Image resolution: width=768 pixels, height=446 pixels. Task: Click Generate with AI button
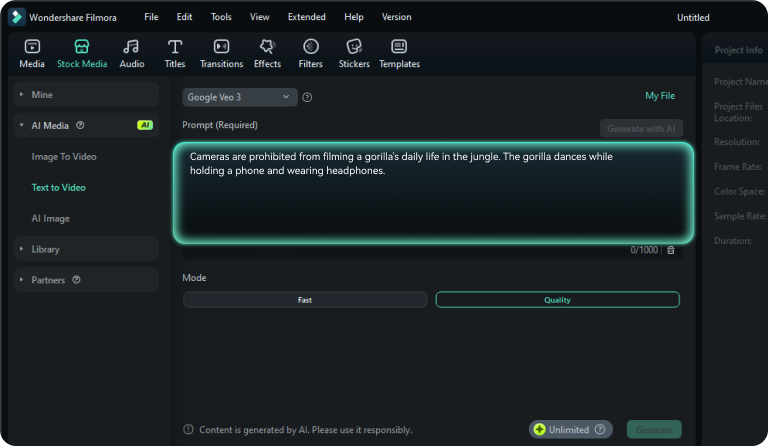[641, 128]
